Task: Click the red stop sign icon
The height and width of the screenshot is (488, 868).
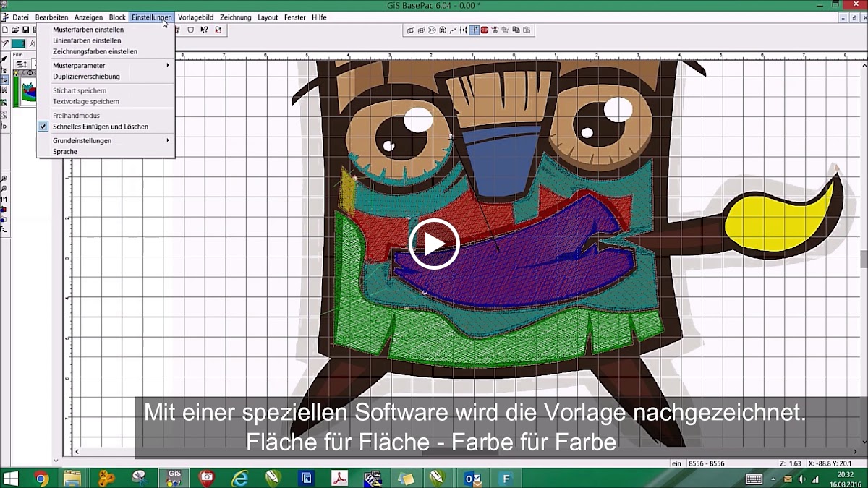Action: [x=485, y=30]
